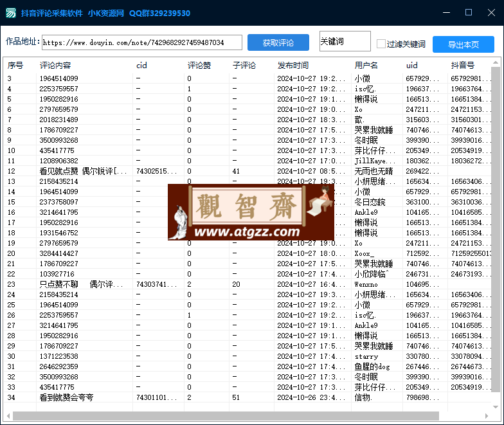504x425 pixels.
Task: Click the 子评论 column header
Action: point(244,66)
